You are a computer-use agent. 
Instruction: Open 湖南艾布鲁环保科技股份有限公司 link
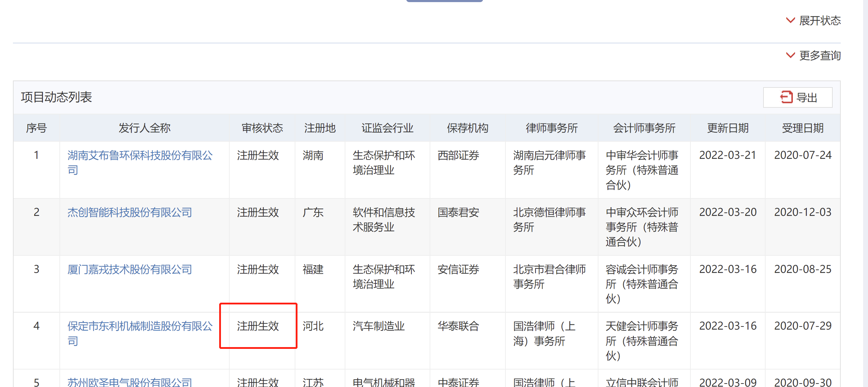(x=140, y=155)
